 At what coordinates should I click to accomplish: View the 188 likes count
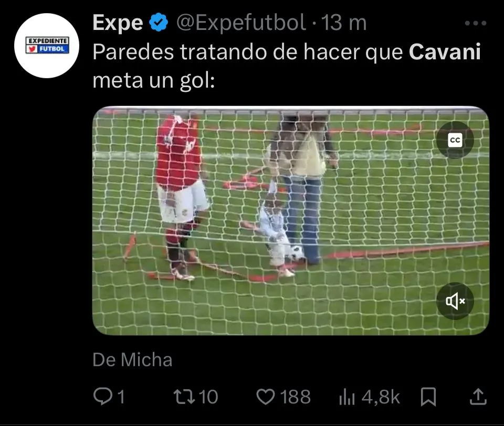pyautogui.click(x=296, y=397)
